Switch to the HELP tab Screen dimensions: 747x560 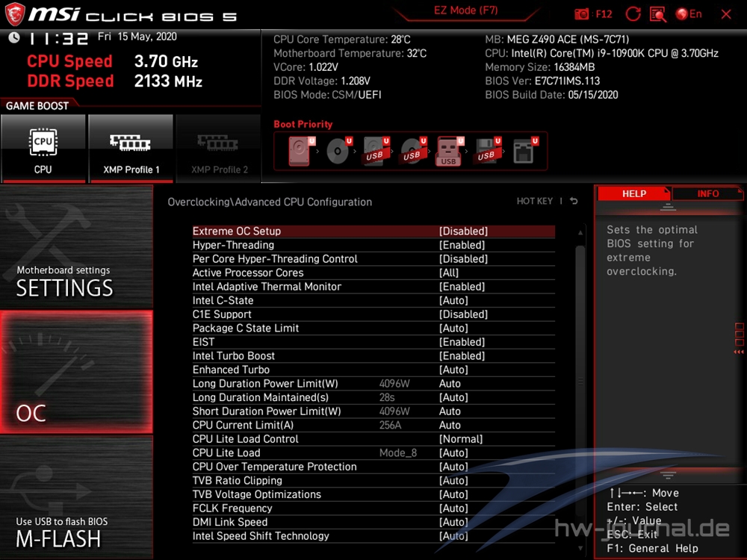633,194
